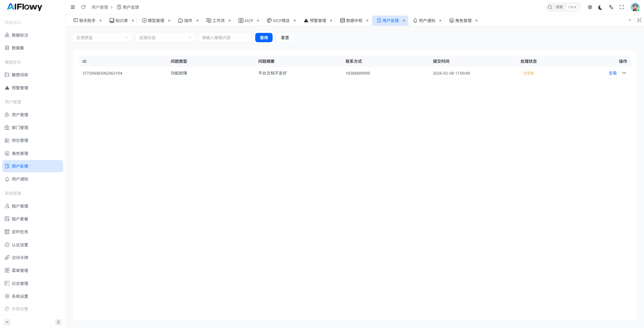
Task: Click the user avatar in top right
Action: 635,7
